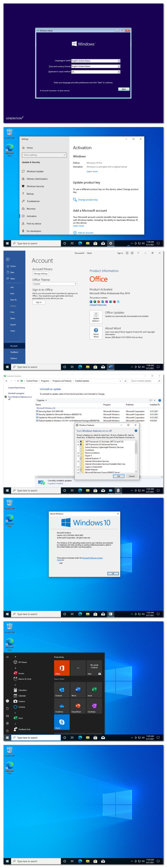
Task: Expand the Hyper-V feature tree node
Action: pyautogui.click(x=78, y=456)
